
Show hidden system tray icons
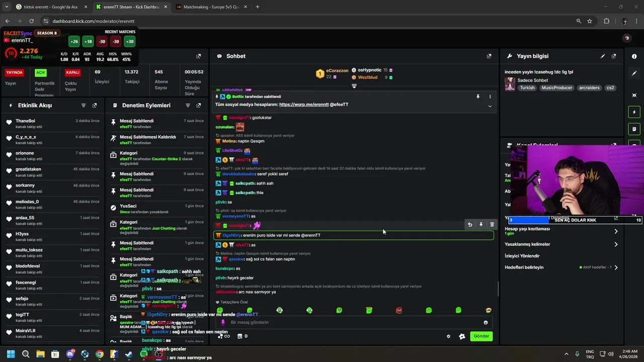coord(567,354)
